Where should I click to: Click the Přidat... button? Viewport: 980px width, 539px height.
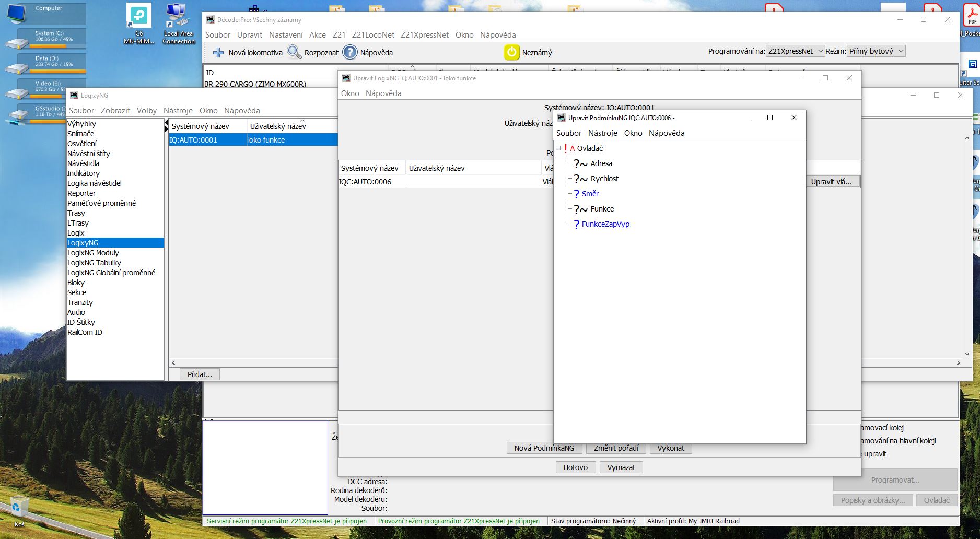[200, 374]
